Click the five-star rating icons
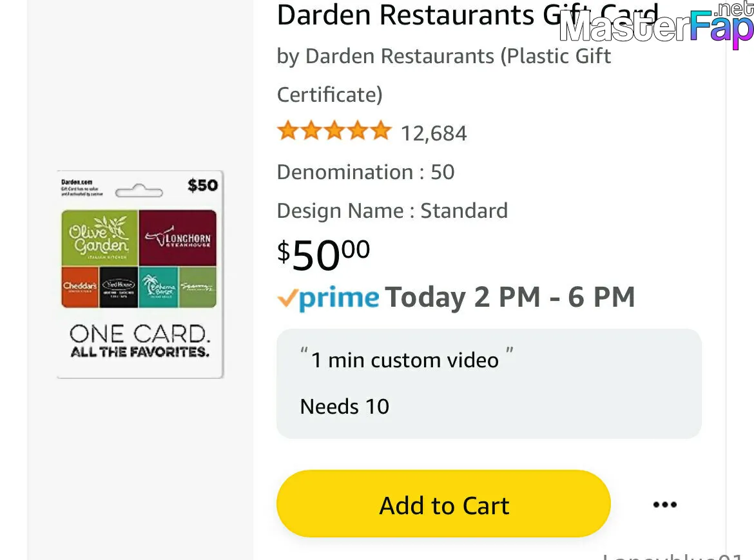Image resolution: width=754 pixels, height=560 pixels. pos(334,131)
